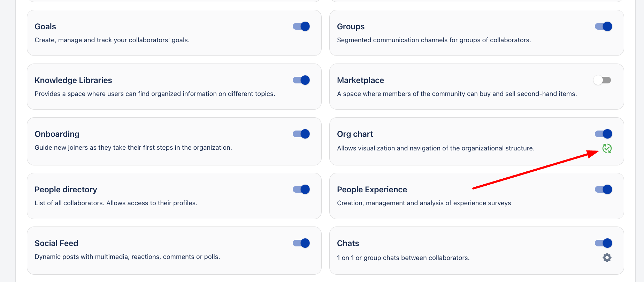Enable the Marketplace toggle
The height and width of the screenshot is (282, 644).
tap(602, 80)
